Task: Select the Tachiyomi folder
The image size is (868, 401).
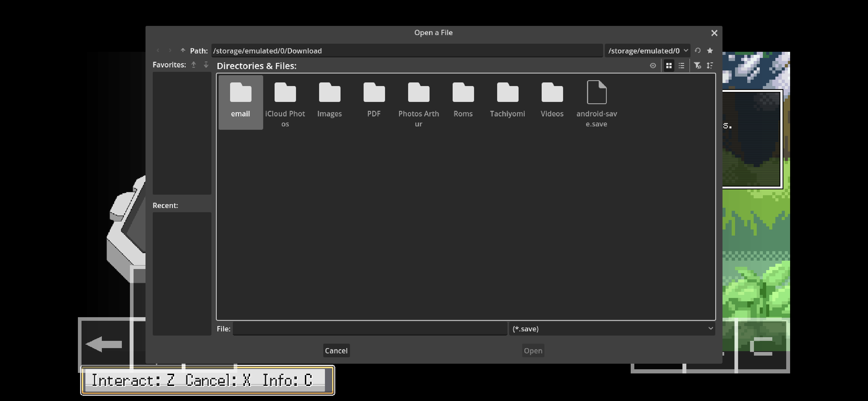Action: [507, 99]
